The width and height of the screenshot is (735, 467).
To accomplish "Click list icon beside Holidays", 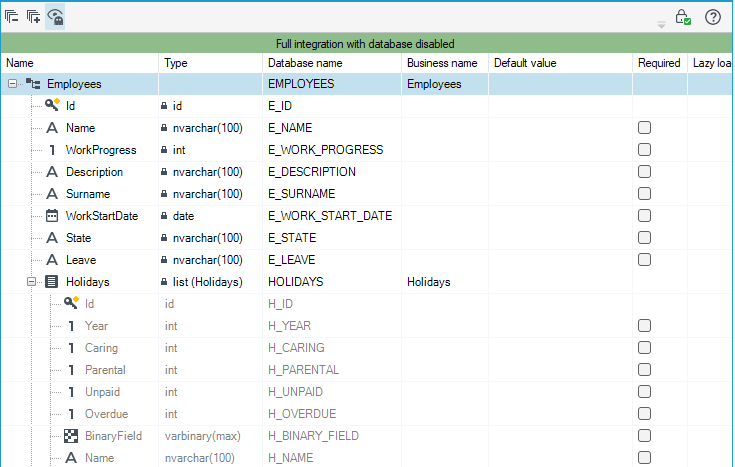I will pyautogui.click(x=52, y=282).
